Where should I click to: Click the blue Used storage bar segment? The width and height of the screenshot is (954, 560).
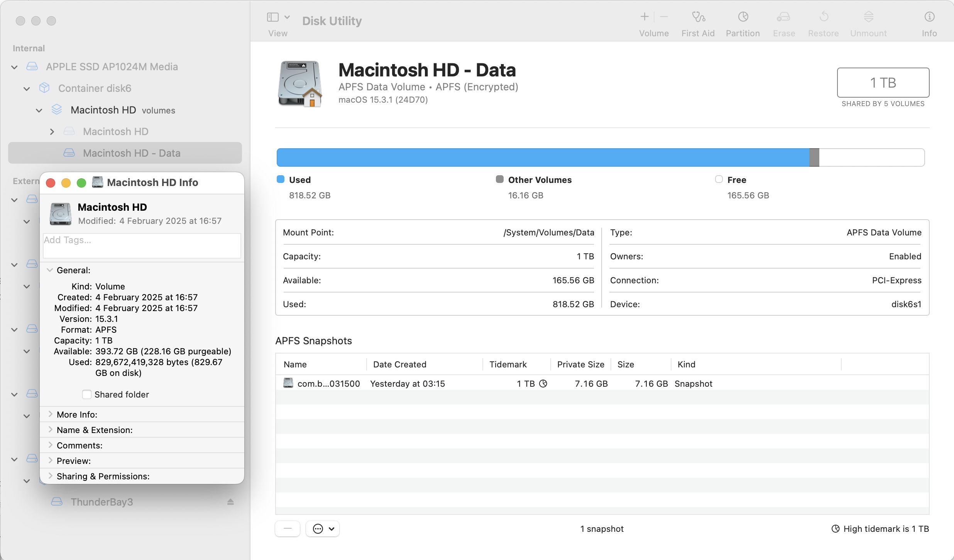[540, 157]
